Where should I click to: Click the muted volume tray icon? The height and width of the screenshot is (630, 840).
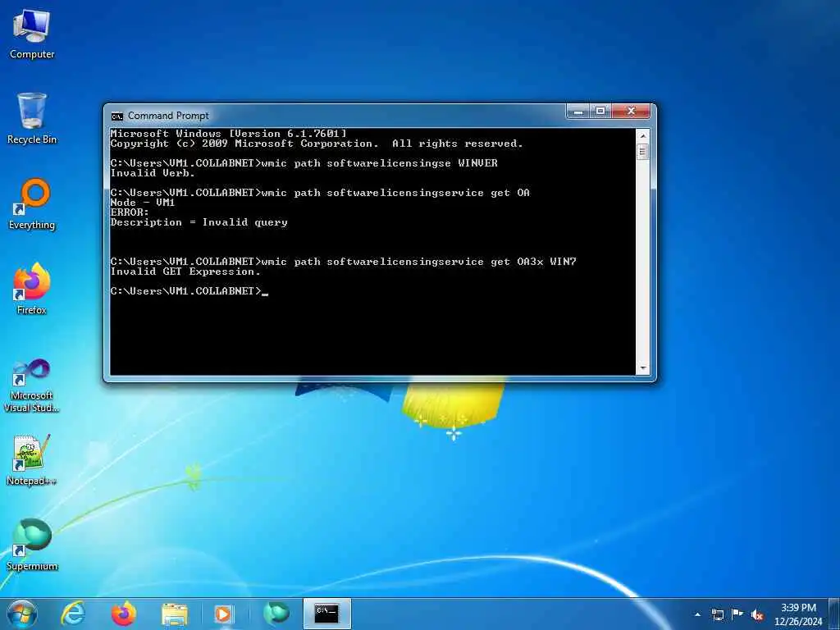tap(757, 615)
